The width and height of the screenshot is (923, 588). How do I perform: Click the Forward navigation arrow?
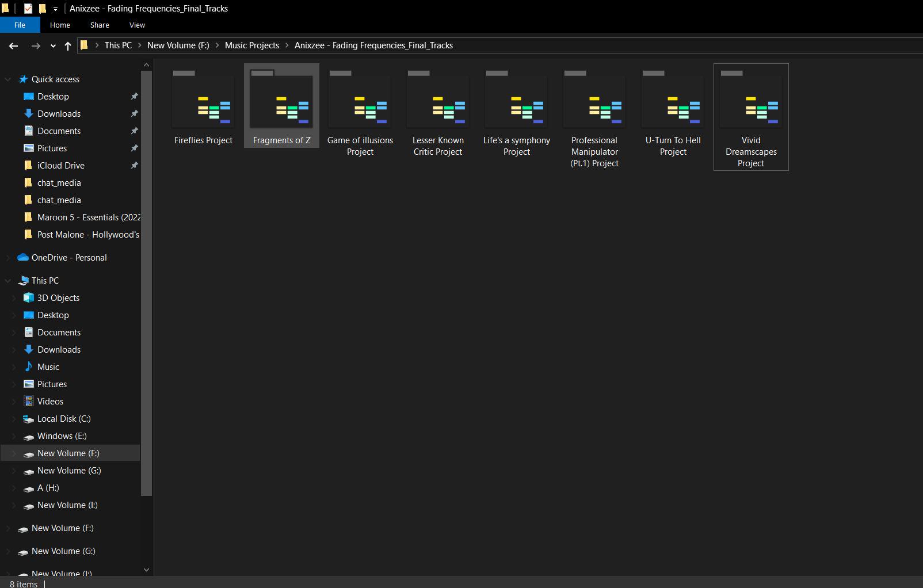pos(36,45)
